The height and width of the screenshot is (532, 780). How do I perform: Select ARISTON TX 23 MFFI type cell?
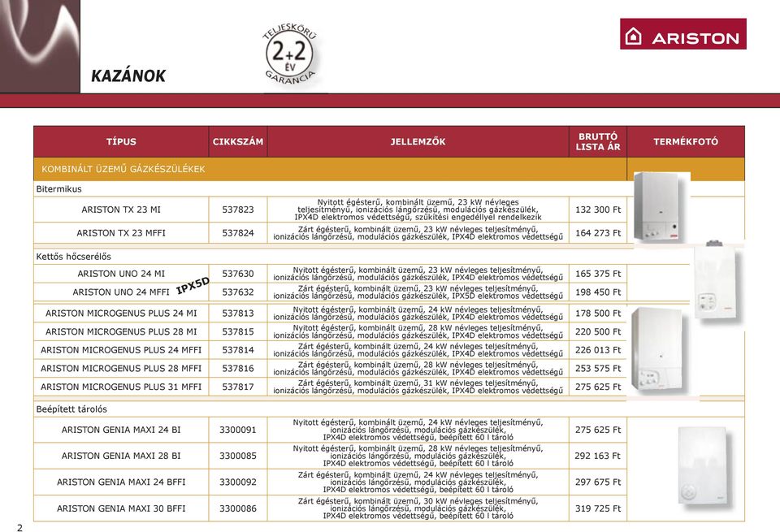[x=121, y=232]
